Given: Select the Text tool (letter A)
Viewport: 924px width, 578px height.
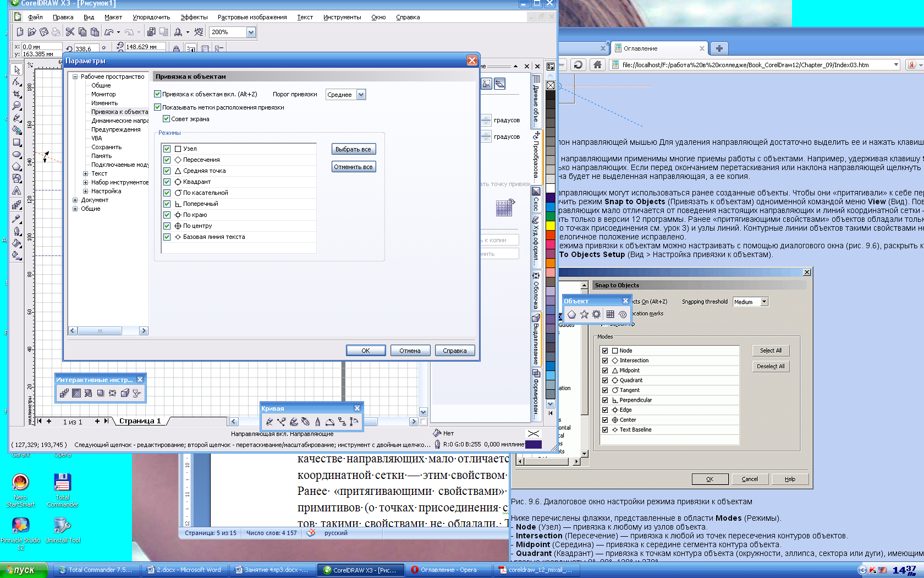Looking at the screenshot, I should click(x=17, y=191).
